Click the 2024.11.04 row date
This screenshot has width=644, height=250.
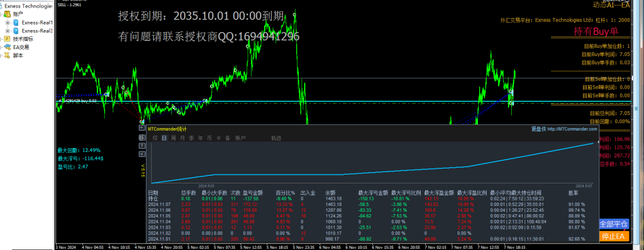pos(158,221)
